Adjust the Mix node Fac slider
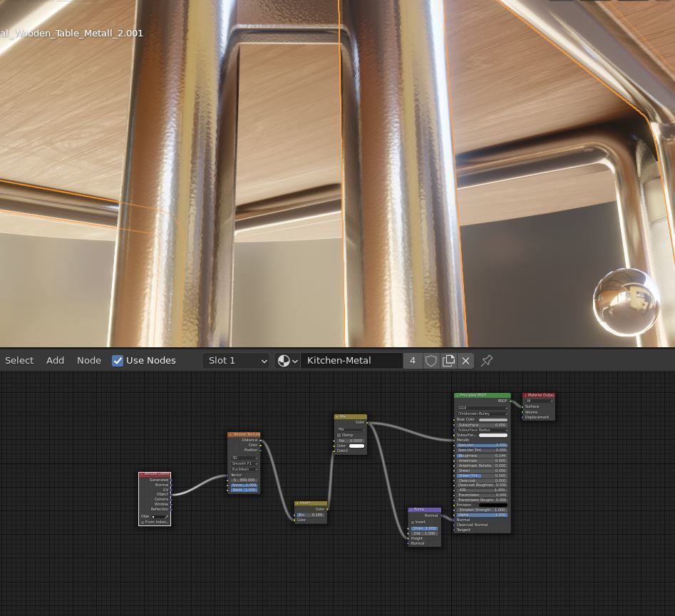The height and width of the screenshot is (616, 675). click(351, 441)
